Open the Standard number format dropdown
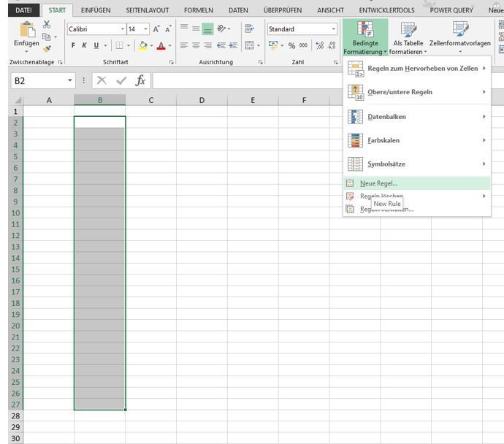Screen dimensions: 504x444 (x=334, y=29)
